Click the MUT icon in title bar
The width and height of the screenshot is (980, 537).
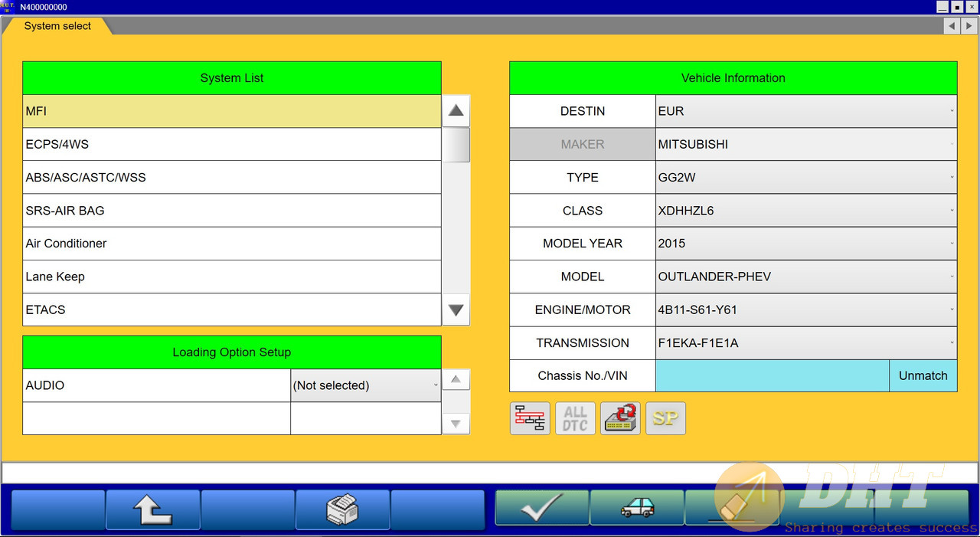pyautogui.click(x=8, y=6)
